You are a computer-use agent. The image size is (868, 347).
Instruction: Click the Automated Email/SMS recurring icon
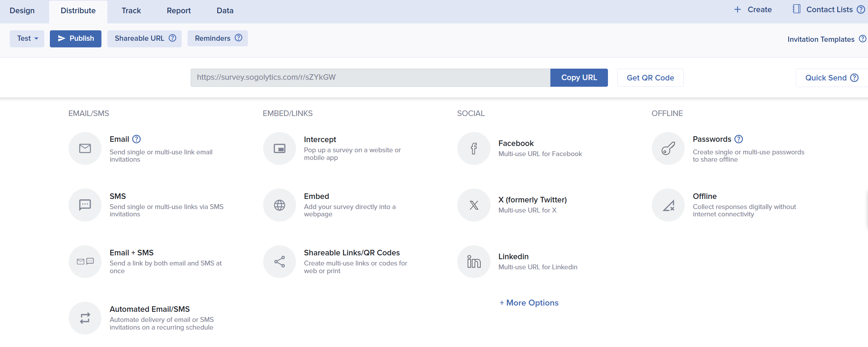(x=85, y=318)
